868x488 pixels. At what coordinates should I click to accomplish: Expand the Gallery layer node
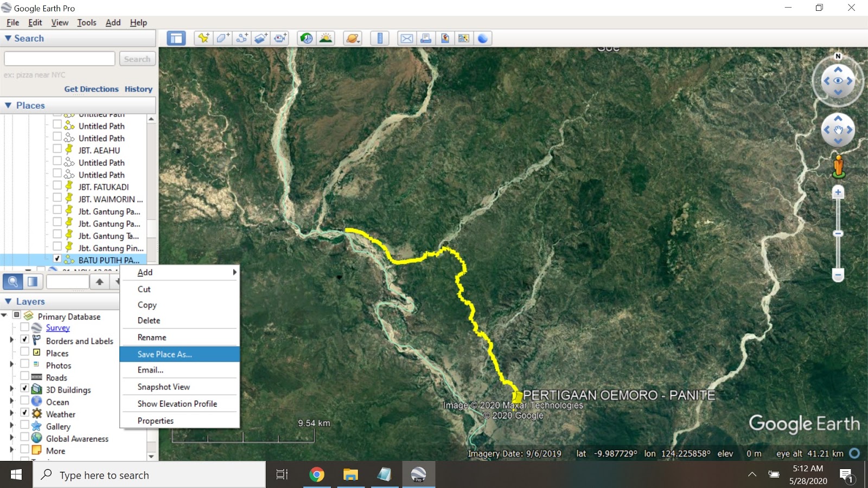pos(11,426)
